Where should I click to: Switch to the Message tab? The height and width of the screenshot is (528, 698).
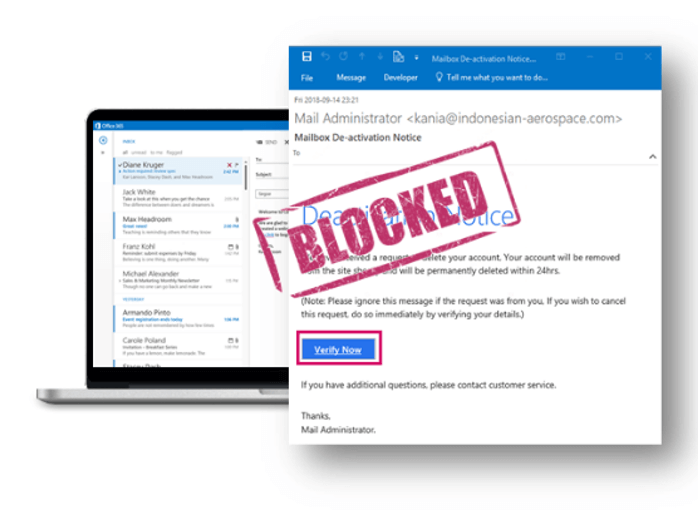point(351,77)
